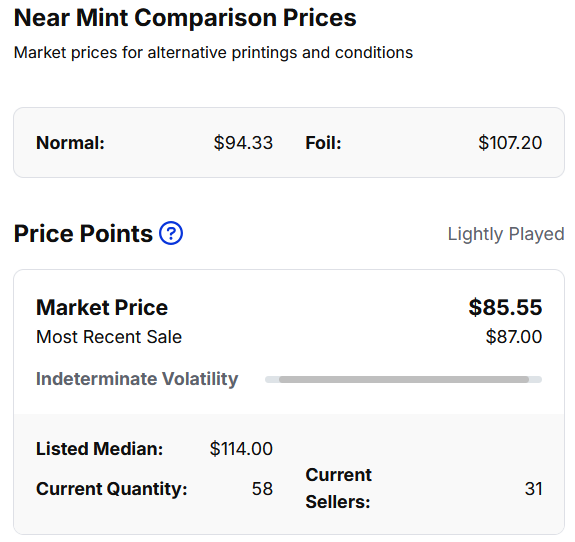Select the Market Price label
575x542 pixels.
tap(102, 307)
